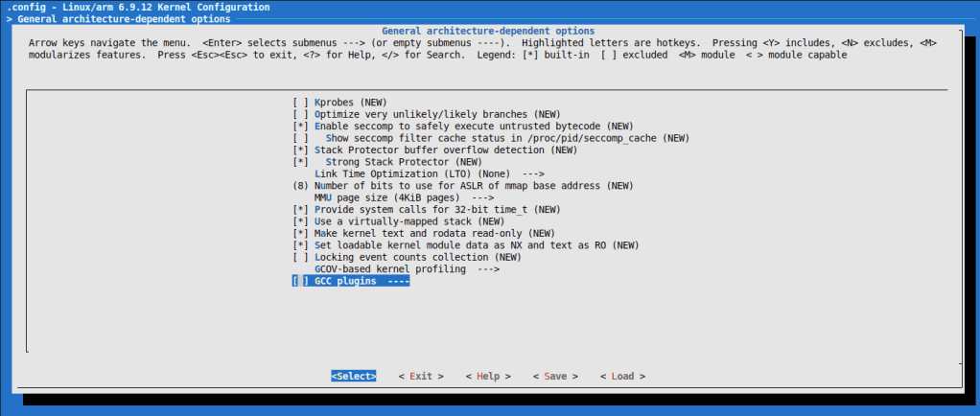This screenshot has height=416, width=980.
Task: Click Save to write the config
Action: point(555,377)
